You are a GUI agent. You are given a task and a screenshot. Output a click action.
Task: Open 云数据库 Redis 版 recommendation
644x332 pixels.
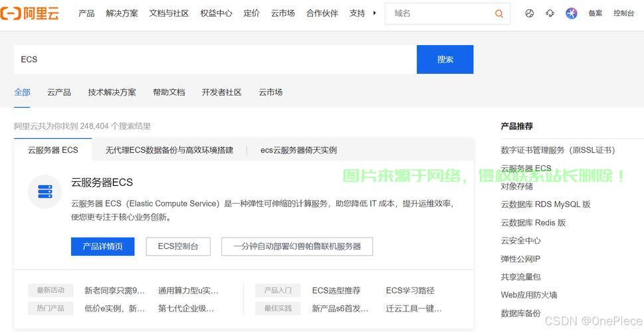click(533, 222)
